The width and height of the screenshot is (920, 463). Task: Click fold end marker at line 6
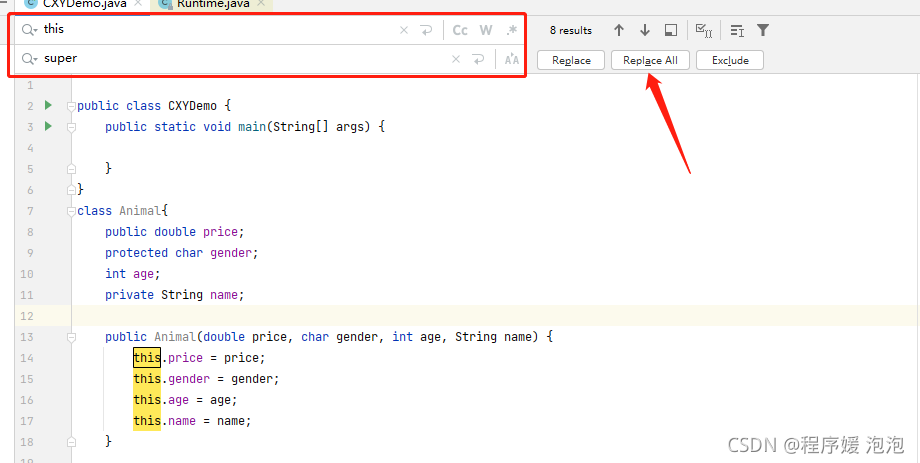(x=71, y=190)
